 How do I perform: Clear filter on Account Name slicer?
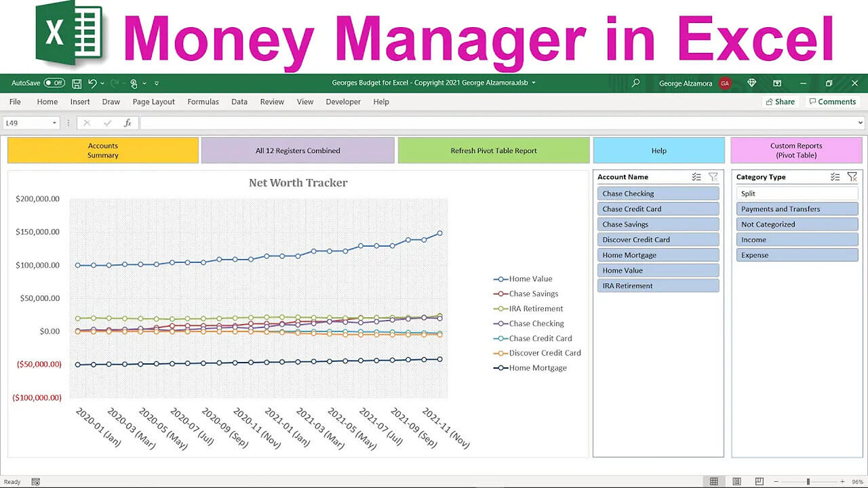tap(713, 177)
